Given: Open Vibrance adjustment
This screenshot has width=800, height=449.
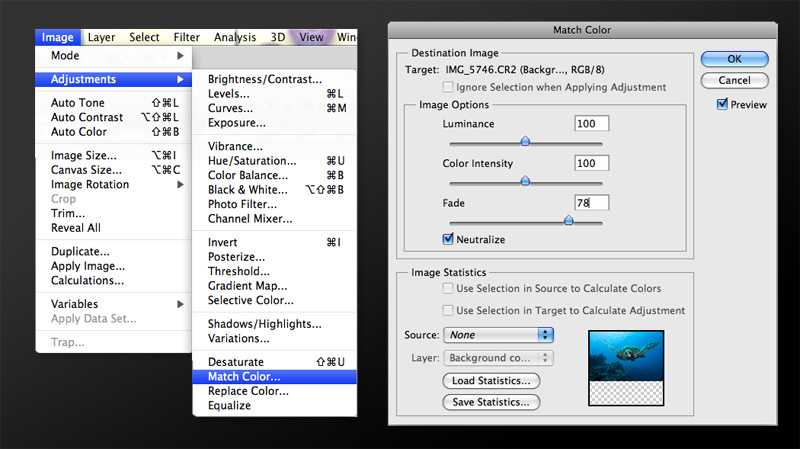Looking at the screenshot, I should click(x=274, y=146).
